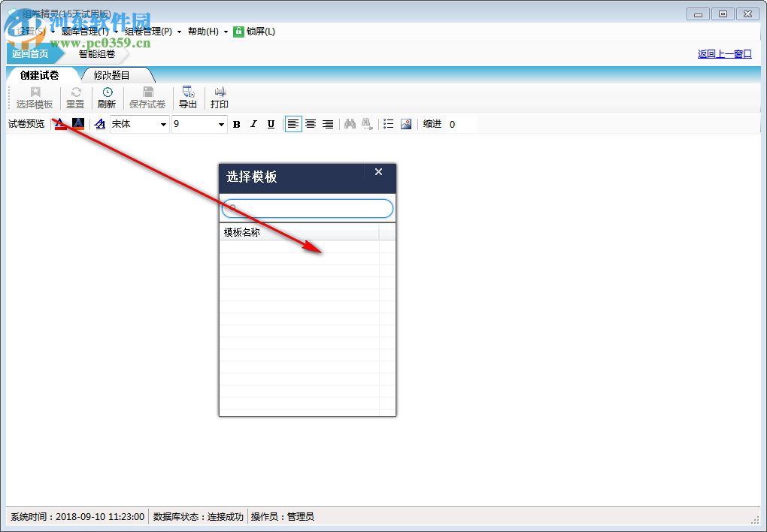The width and height of the screenshot is (767, 532).
Task: Open the 组卷管理(P) menu
Action: click(149, 32)
